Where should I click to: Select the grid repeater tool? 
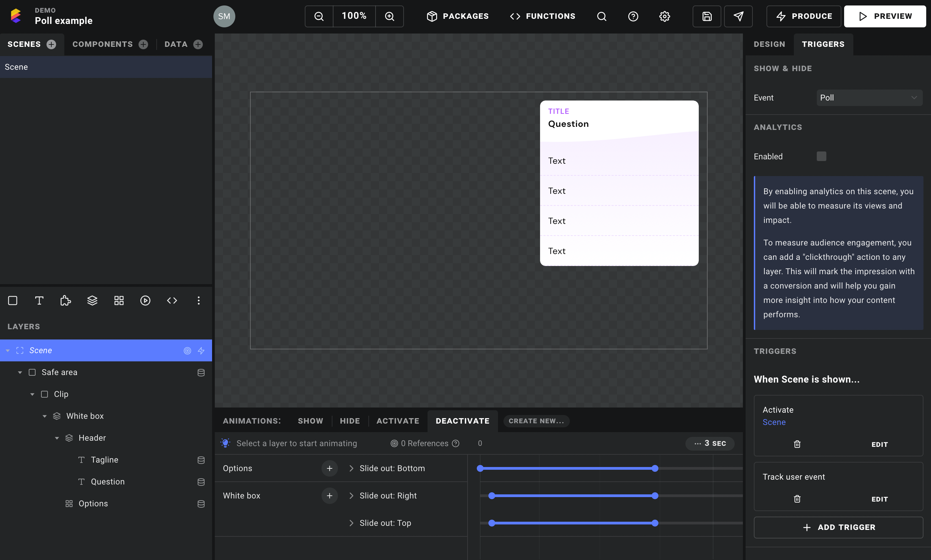pyautogui.click(x=119, y=301)
